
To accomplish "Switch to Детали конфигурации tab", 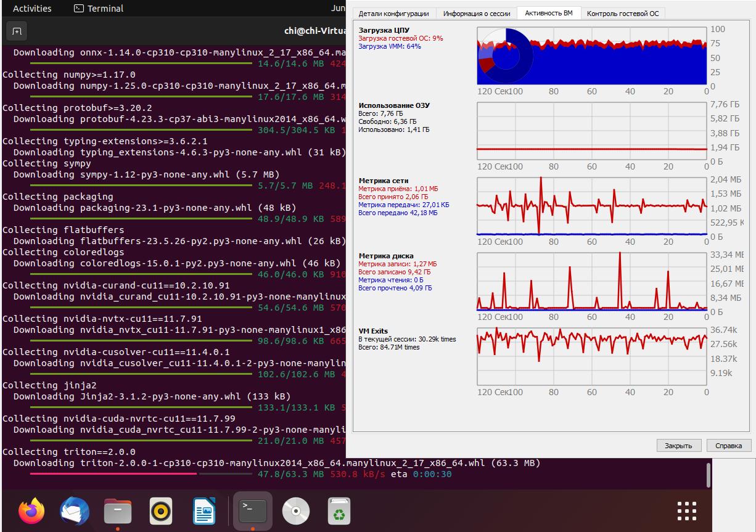I will [x=393, y=14].
